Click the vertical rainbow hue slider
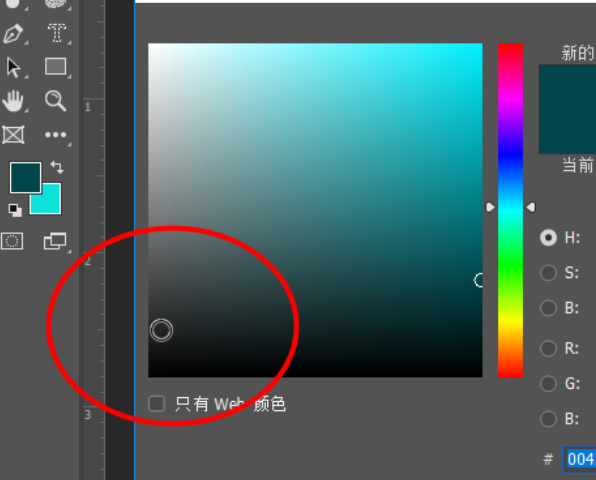 [510, 210]
